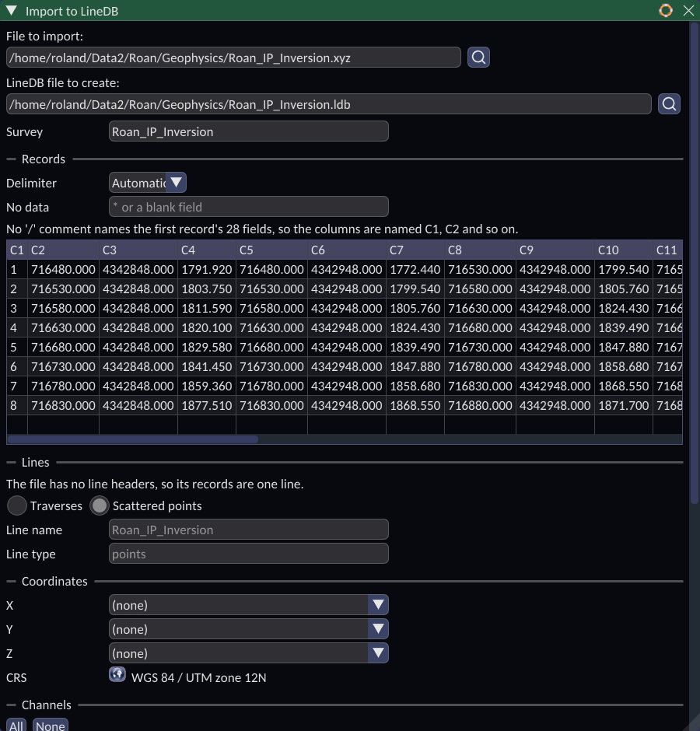The image size is (700, 731).
Task: Click cell 1859.360 in row 7
Action: (x=207, y=386)
